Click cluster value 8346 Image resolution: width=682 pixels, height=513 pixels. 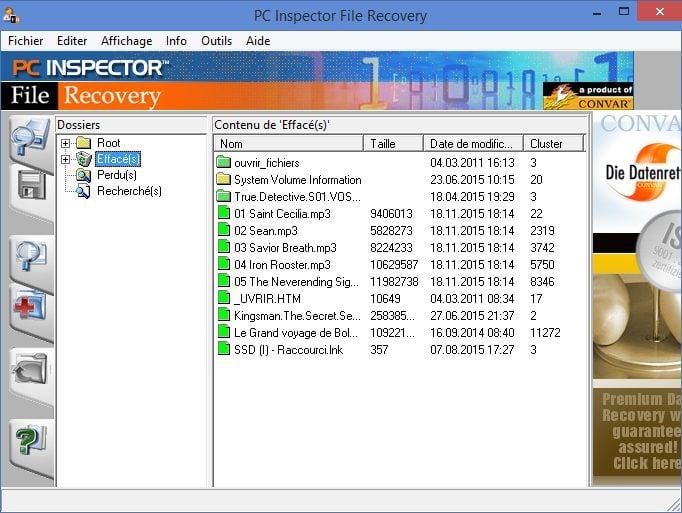click(x=542, y=282)
